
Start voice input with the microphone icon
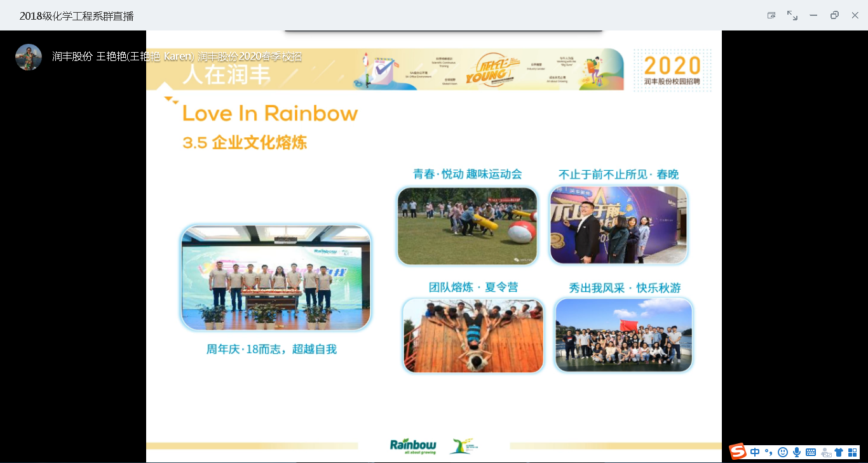point(797,452)
